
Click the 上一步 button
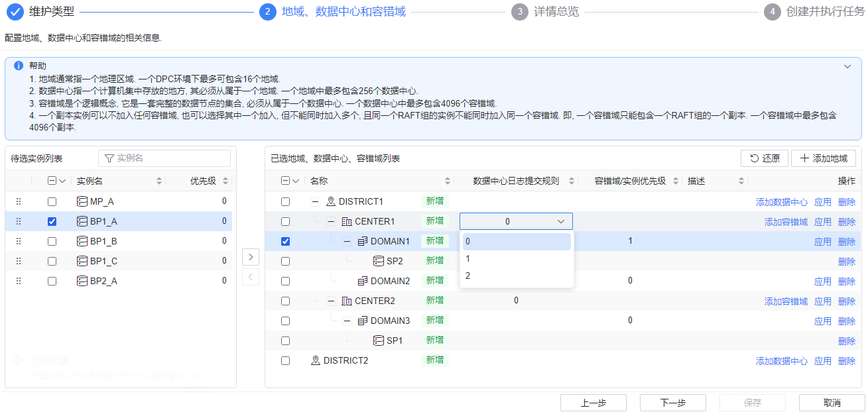pos(593,403)
